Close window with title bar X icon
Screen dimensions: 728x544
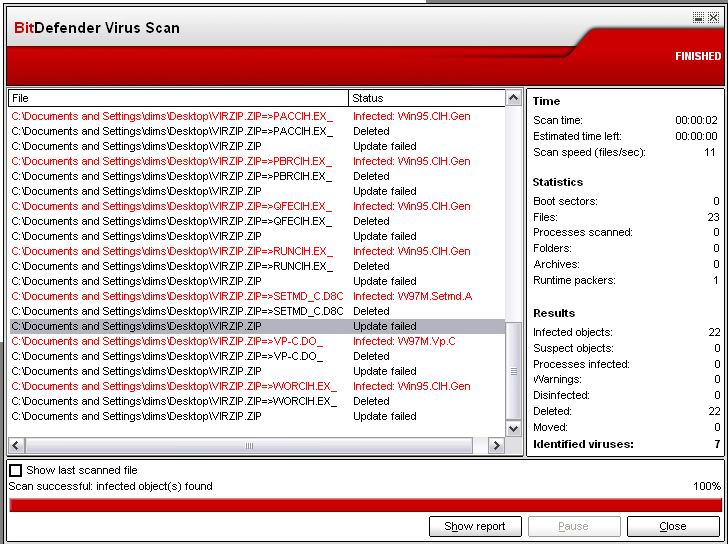(x=714, y=18)
